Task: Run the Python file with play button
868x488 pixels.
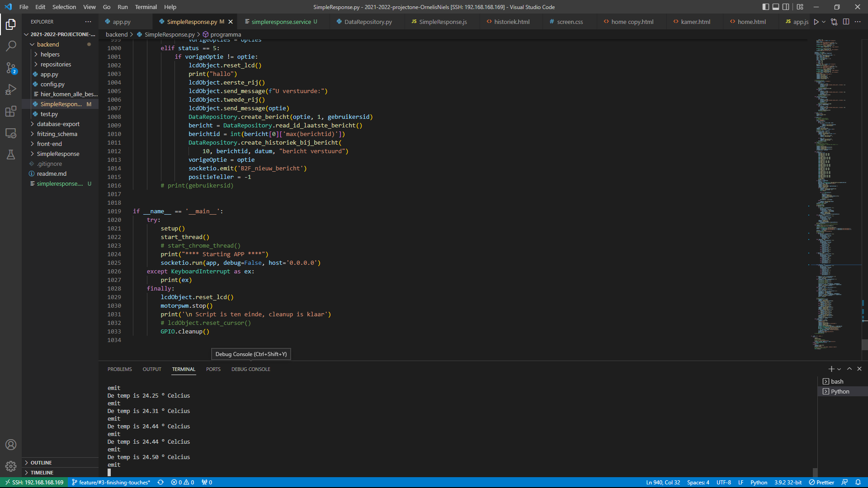Action: click(816, 22)
